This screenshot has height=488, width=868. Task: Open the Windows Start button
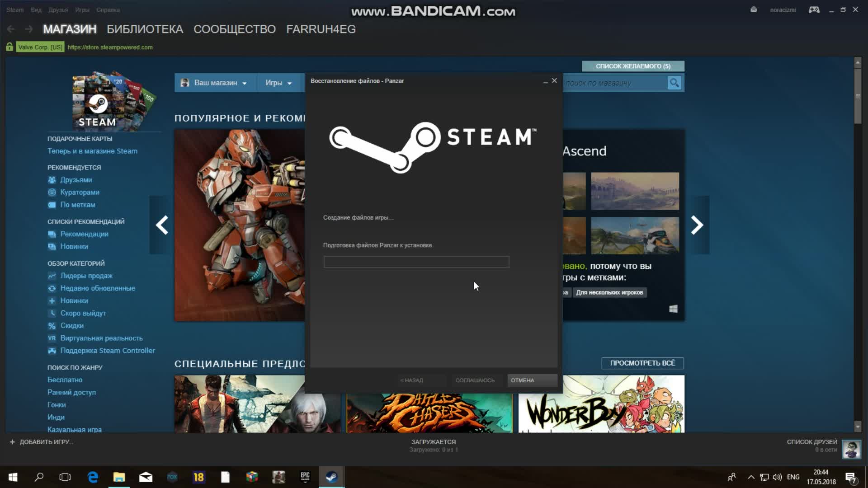point(13,477)
